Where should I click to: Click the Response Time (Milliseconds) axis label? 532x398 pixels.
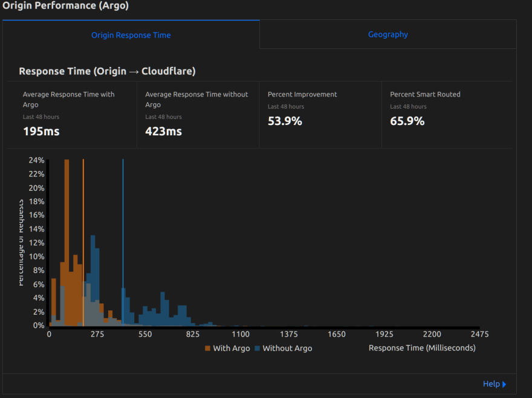[422, 348]
